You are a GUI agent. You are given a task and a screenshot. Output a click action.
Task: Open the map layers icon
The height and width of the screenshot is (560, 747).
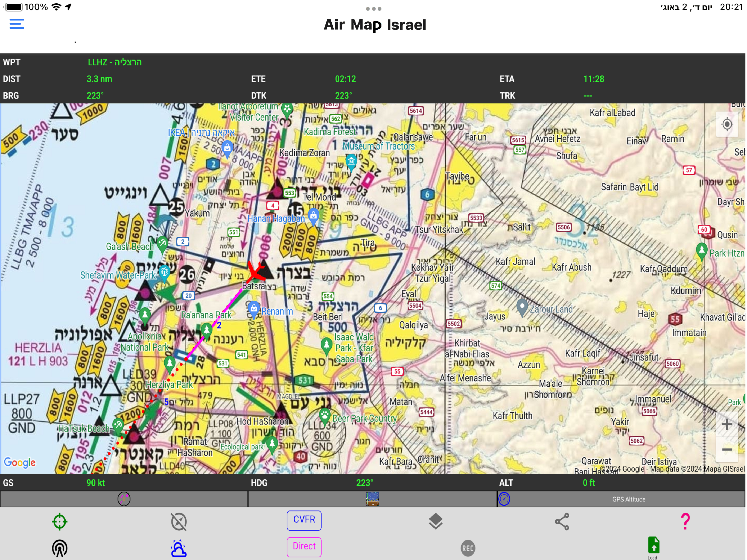[436, 521]
